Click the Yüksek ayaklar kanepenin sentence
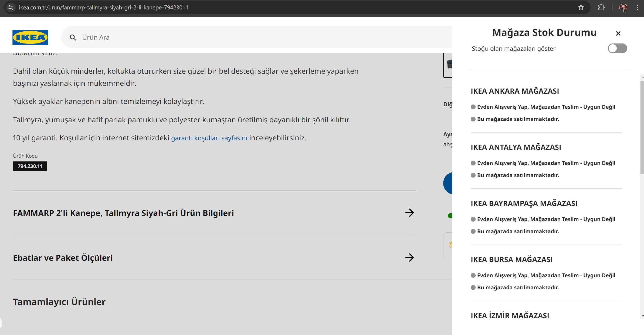Viewport: 644px width, 335px height. 109,101
